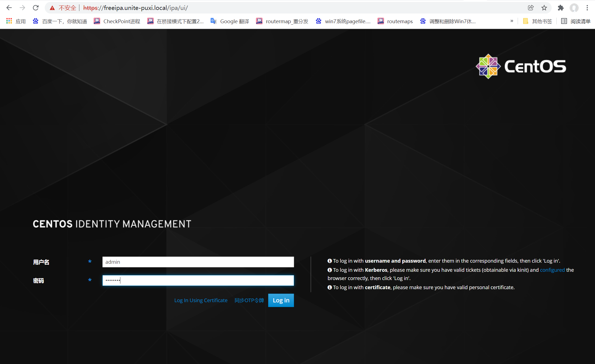The image size is (595, 364).
Task: Open the extensions puzzle icon
Action: click(x=560, y=8)
